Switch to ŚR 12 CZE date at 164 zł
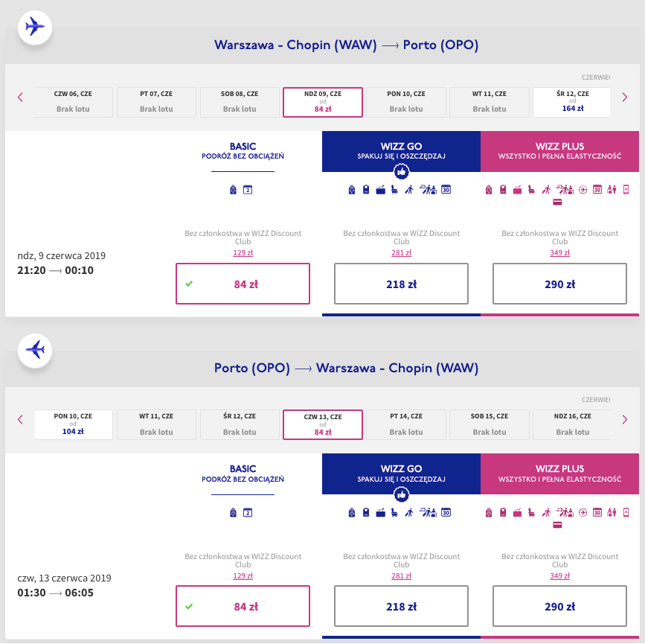The image size is (645, 644). 571,102
